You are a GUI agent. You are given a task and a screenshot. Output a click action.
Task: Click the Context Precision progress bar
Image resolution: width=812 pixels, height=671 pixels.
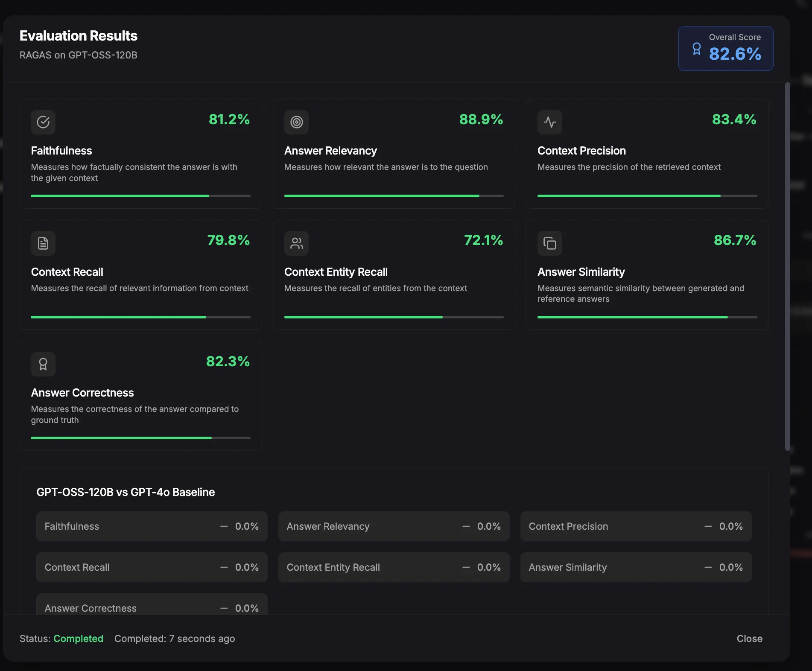point(647,196)
